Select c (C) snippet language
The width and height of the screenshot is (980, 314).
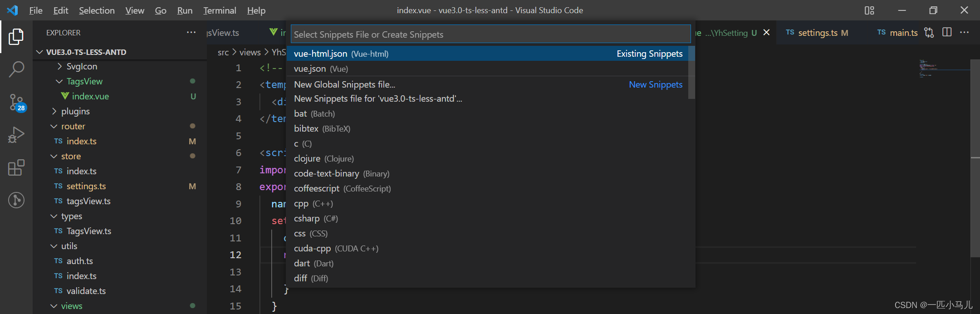[488, 143]
